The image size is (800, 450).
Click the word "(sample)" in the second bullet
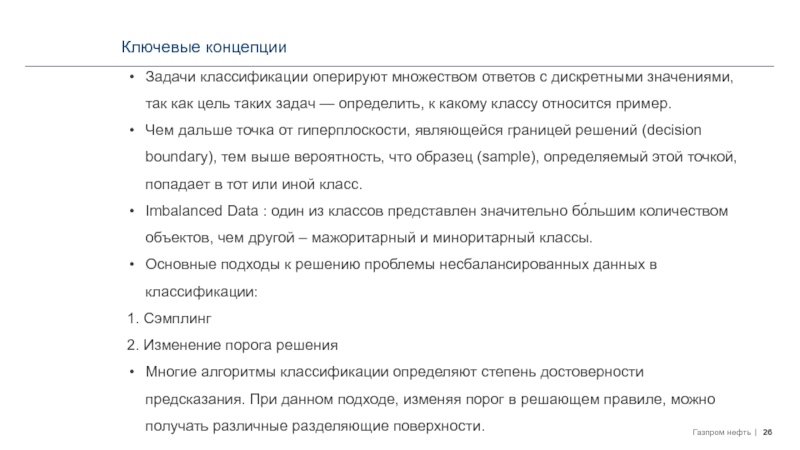pos(508,158)
